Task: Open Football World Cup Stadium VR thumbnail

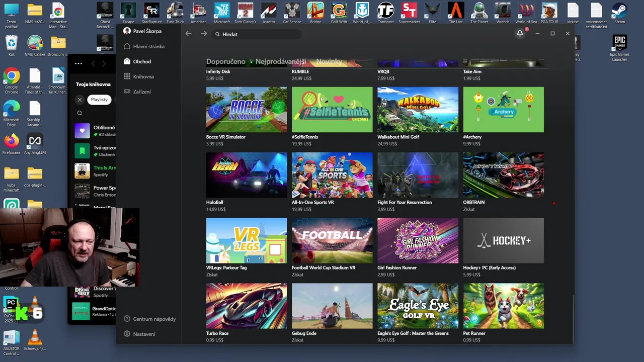Action: point(332,240)
